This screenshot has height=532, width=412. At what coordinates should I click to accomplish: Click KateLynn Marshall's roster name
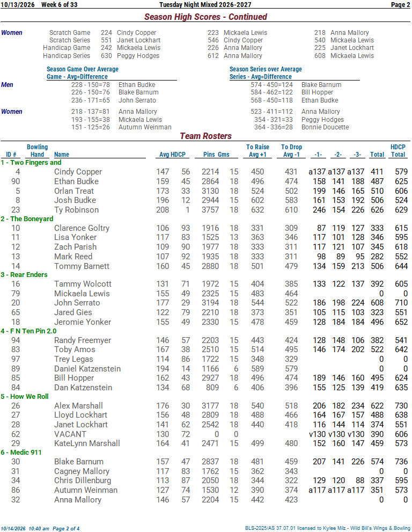tap(87, 443)
